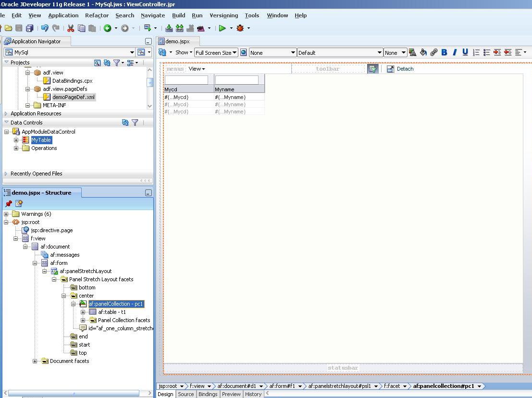The height and width of the screenshot is (398, 532).
Task: Refresh the Data Controls panel
Action: (125, 122)
